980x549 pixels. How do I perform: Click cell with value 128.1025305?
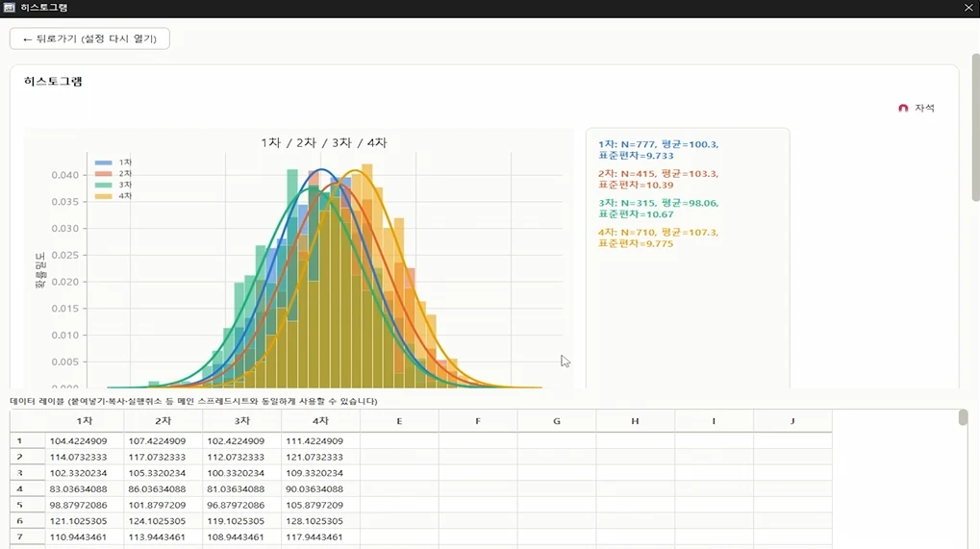tap(320, 521)
